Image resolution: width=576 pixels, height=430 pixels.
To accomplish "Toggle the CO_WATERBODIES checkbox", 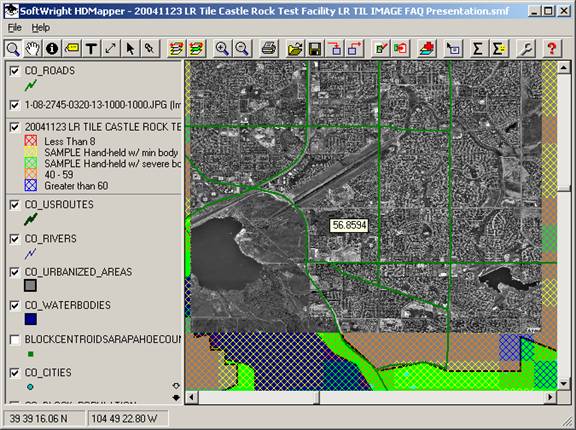I will coord(14,306).
